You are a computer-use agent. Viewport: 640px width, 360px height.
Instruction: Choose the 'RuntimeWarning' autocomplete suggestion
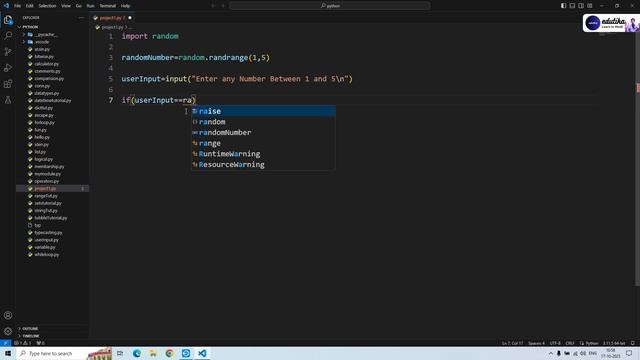(263, 154)
